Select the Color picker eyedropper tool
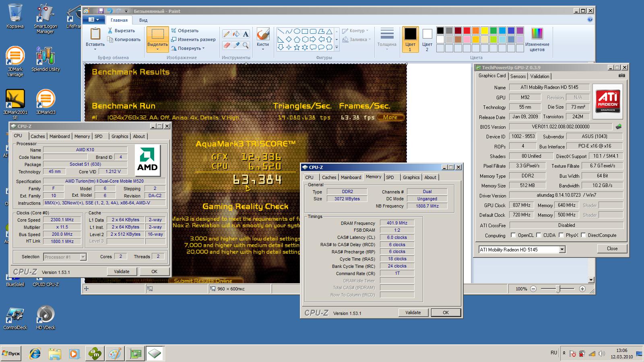This screenshot has width=644, height=362. click(236, 45)
